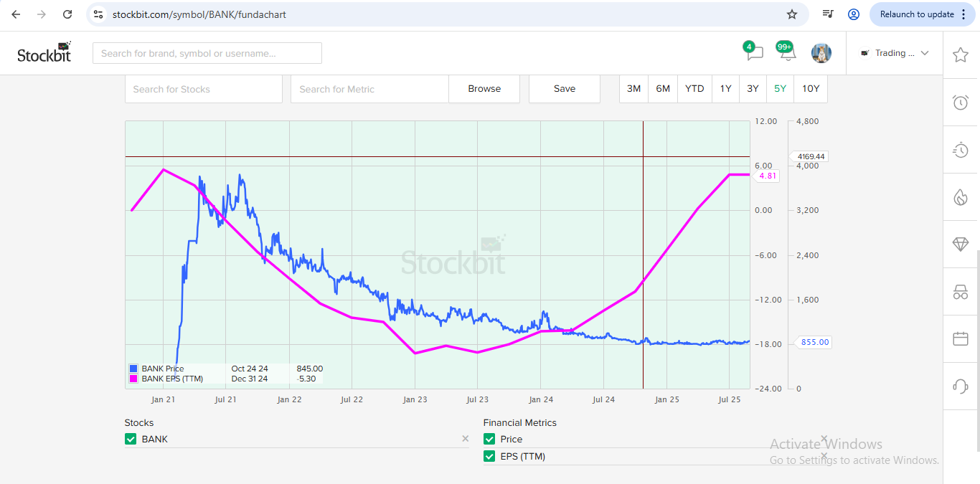980x484 pixels.
Task: Toggle the EPS (TTM) checkbox
Action: pyautogui.click(x=489, y=456)
